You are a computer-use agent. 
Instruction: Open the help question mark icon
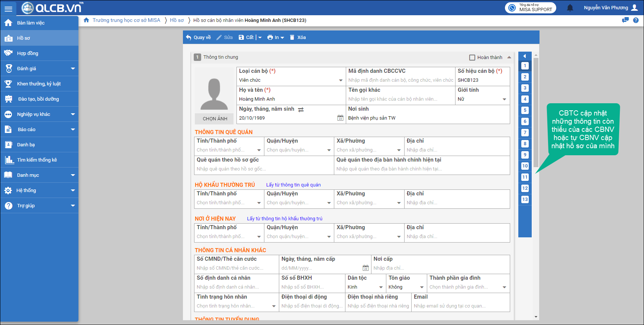point(636,20)
